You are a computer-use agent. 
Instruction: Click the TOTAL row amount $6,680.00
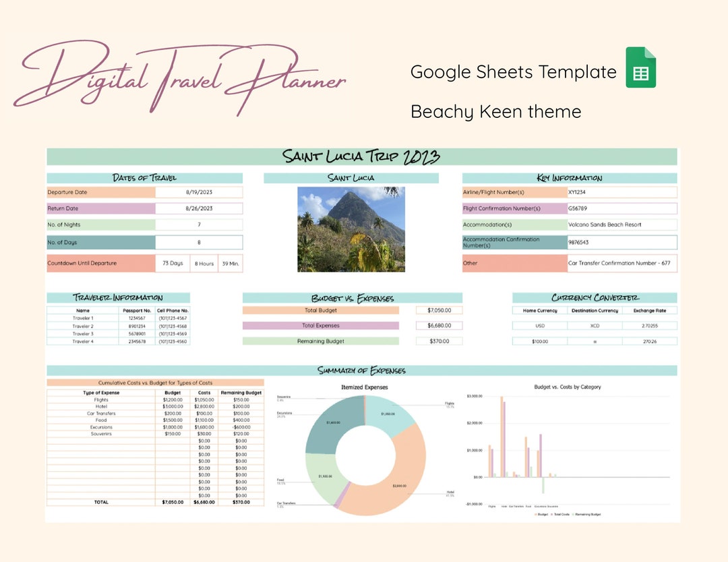[x=204, y=502]
